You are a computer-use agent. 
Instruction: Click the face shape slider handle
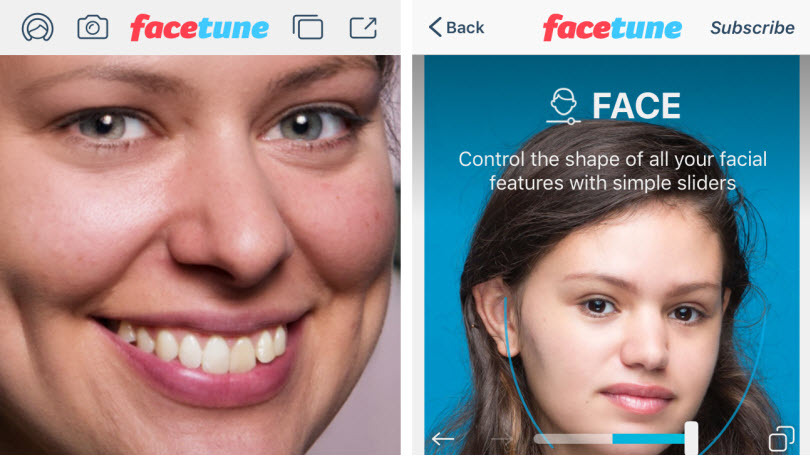[691, 438]
